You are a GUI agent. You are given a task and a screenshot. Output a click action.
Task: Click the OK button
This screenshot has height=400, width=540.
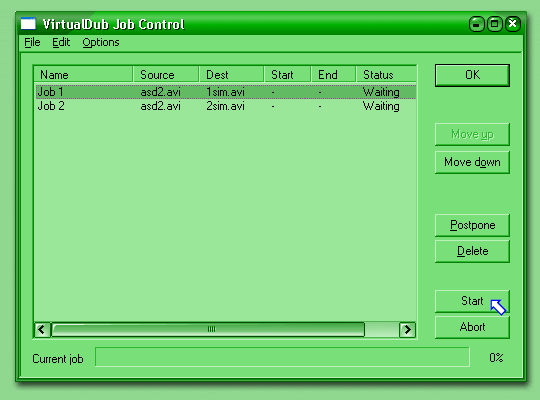click(x=472, y=75)
